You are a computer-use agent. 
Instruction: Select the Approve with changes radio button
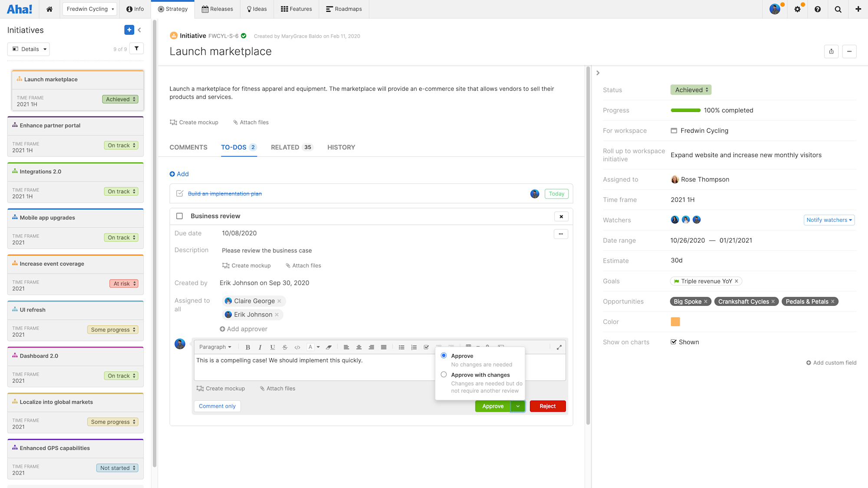tap(444, 374)
